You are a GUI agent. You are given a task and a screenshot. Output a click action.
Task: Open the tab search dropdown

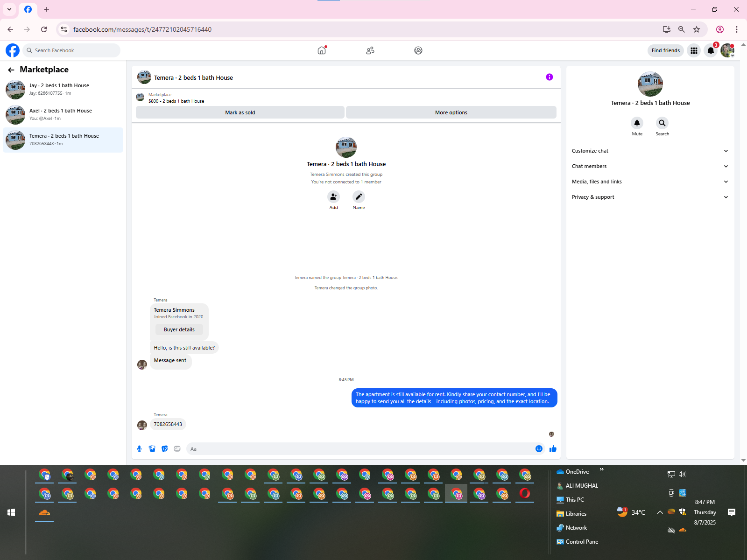[9, 9]
